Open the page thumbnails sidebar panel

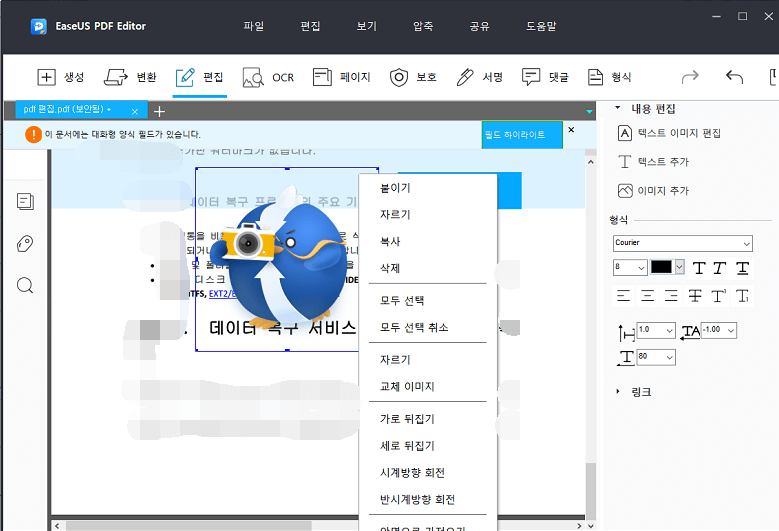coord(25,201)
